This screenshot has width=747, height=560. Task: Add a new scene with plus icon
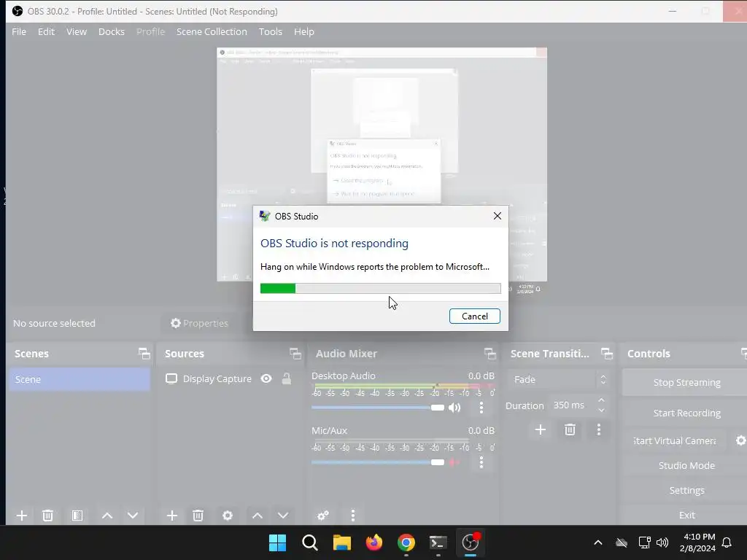tap(21, 516)
